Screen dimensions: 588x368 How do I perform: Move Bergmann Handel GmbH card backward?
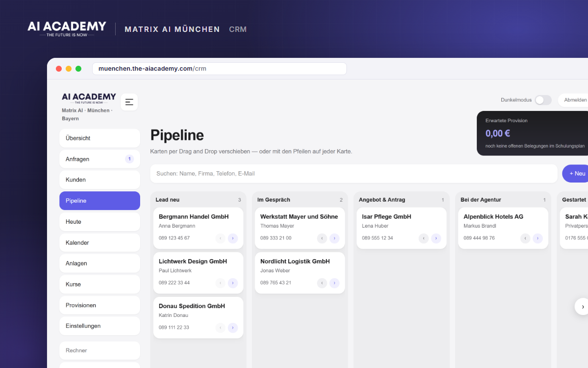point(220,238)
